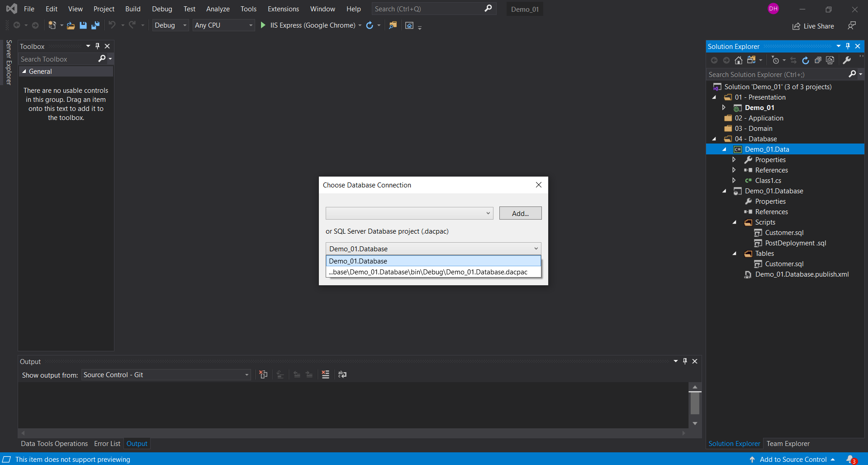Image resolution: width=868 pixels, height=465 pixels.
Task: Pin the Toolbox panel
Action: pyautogui.click(x=97, y=46)
